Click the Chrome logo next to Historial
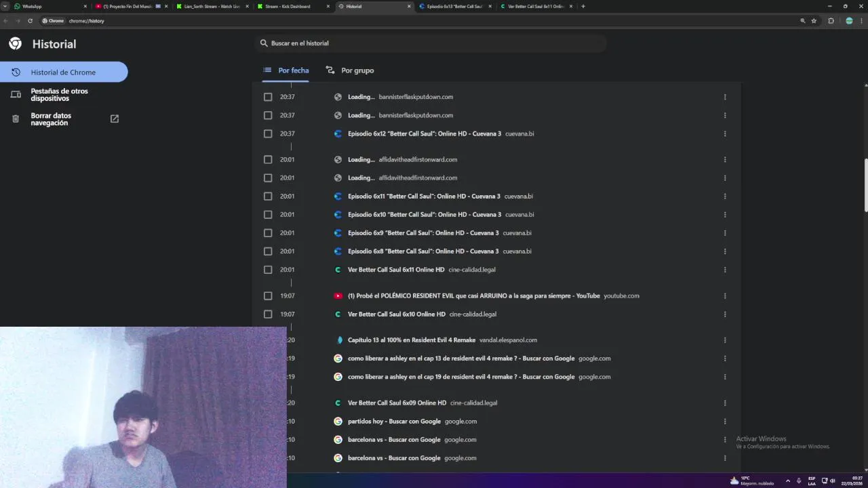 [x=15, y=44]
